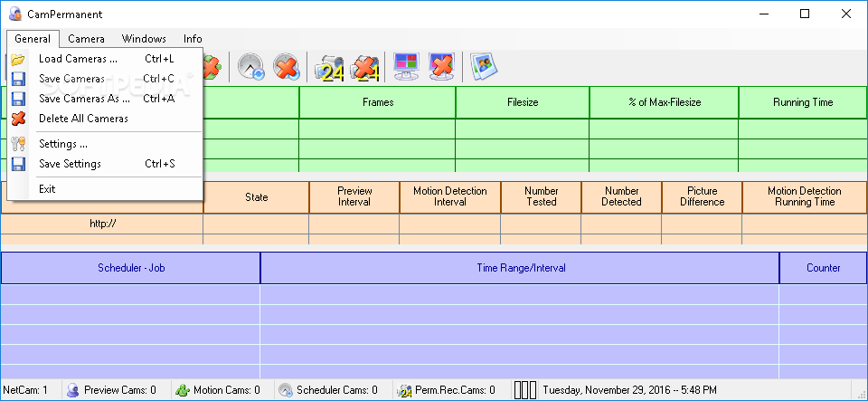This screenshot has width=868, height=401.
Task: Click the Number Tested header
Action: tap(541, 197)
